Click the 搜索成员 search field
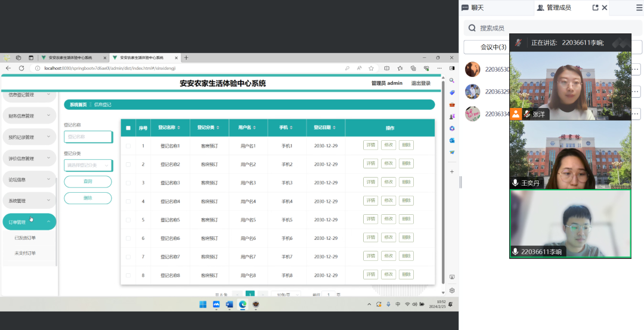 click(x=549, y=28)
